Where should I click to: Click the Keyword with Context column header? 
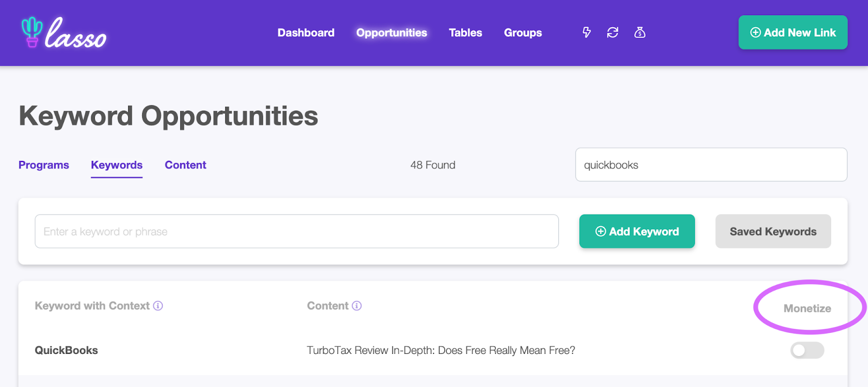click(92, 306)
